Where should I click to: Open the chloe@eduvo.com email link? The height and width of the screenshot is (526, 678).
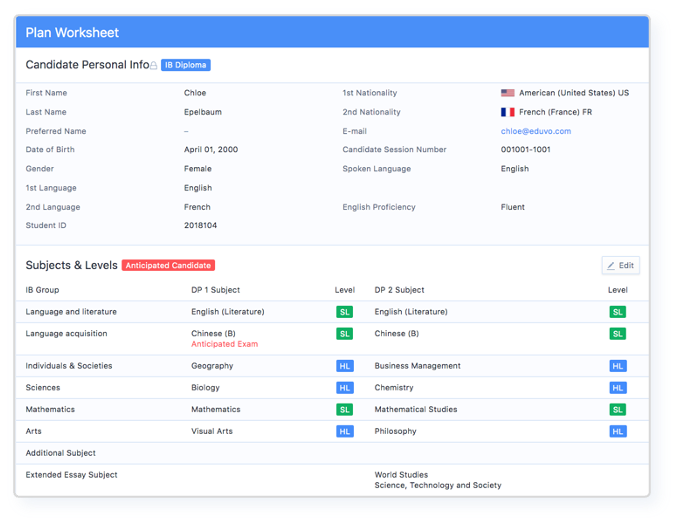pos(536,131)
